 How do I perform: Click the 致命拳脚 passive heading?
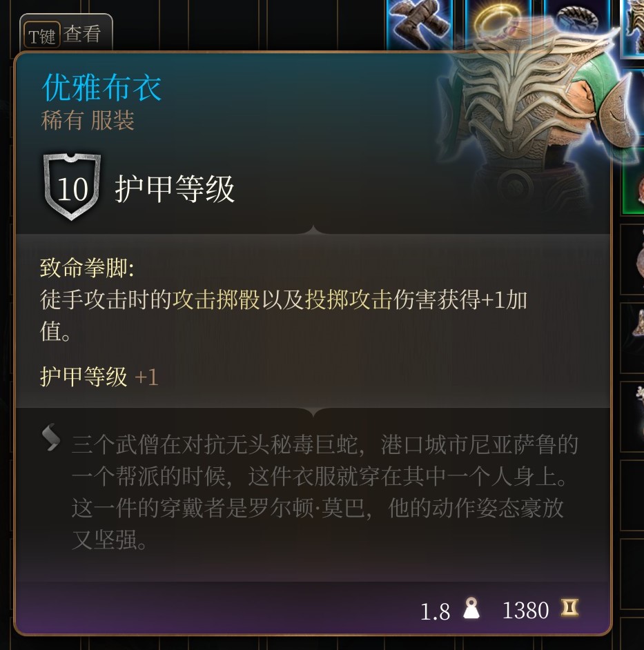pos(87,267)
